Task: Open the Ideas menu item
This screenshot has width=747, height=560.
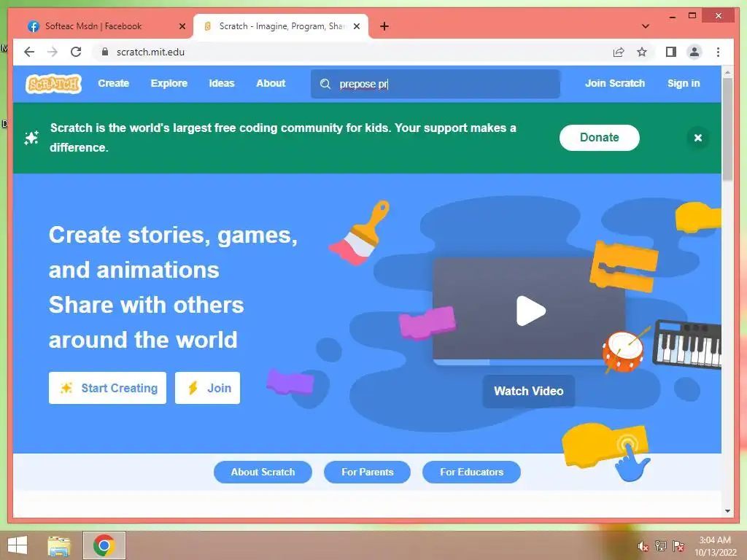Action: (x=222, y=83)
